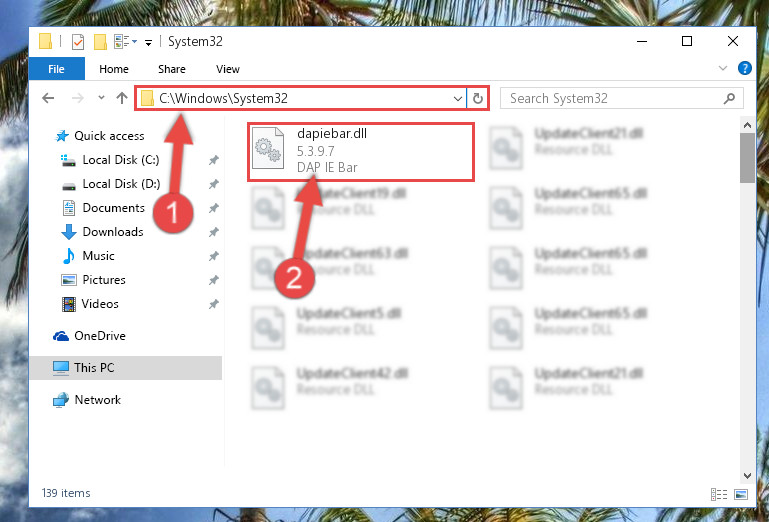Screen dimensions: 769x522
Task: Select OneDrive in navigation pane
Action: [100, 336]
